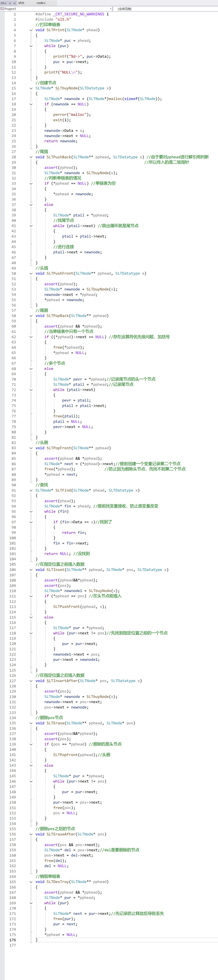Collapse the while loop on line 72
The height and width of the screenshot is (980, 218).
coord(31,390)
